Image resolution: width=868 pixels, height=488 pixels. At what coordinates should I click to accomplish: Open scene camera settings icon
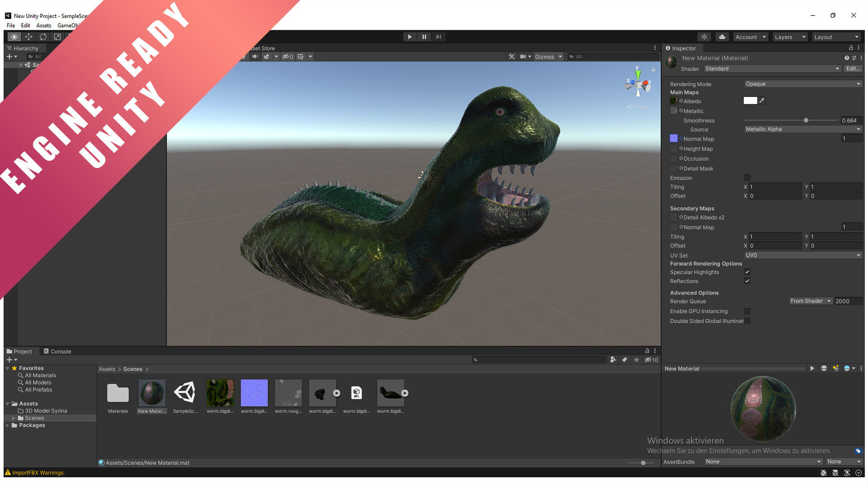523,56
